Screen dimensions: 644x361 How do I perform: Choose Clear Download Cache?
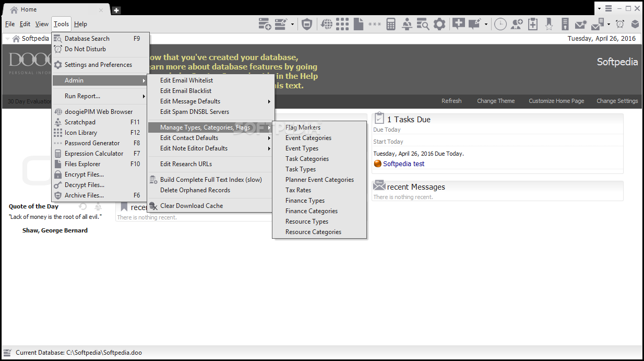[211, 206]
